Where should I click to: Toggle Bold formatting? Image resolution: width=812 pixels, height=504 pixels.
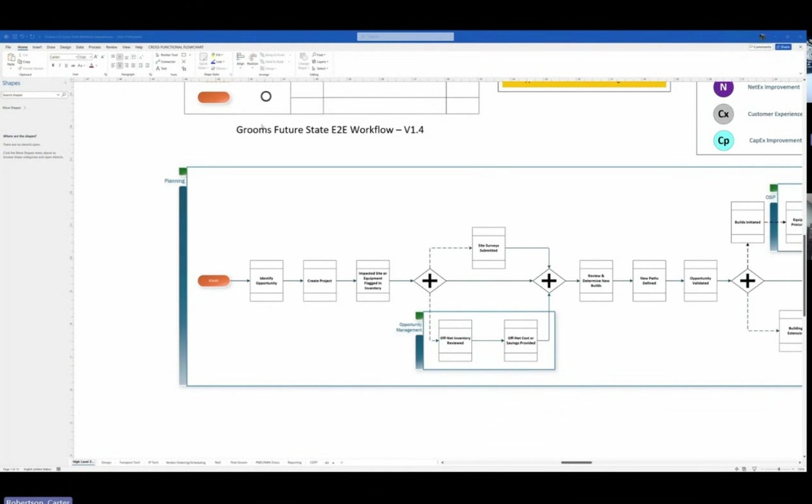(x=53, y=65)
